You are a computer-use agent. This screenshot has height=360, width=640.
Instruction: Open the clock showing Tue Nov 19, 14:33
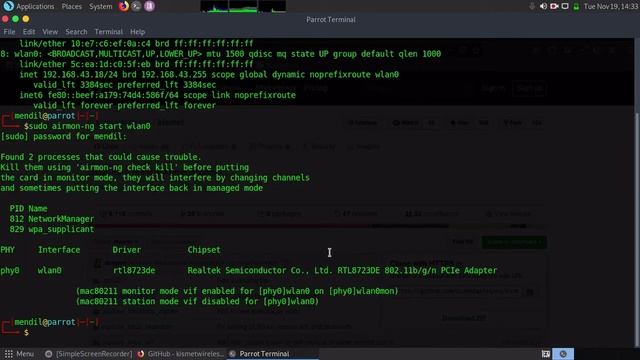611,6
